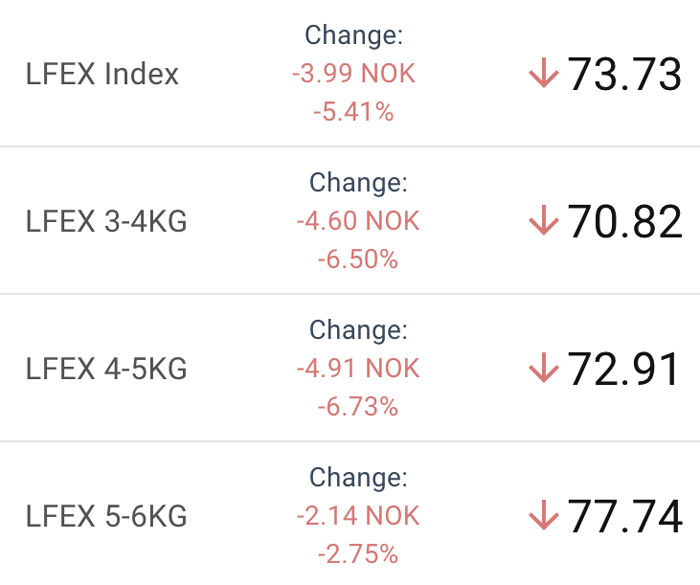Click the 72.91 price value
This screenshot has width=700, height=585.
pyautogui.click(x=623, y=369)
